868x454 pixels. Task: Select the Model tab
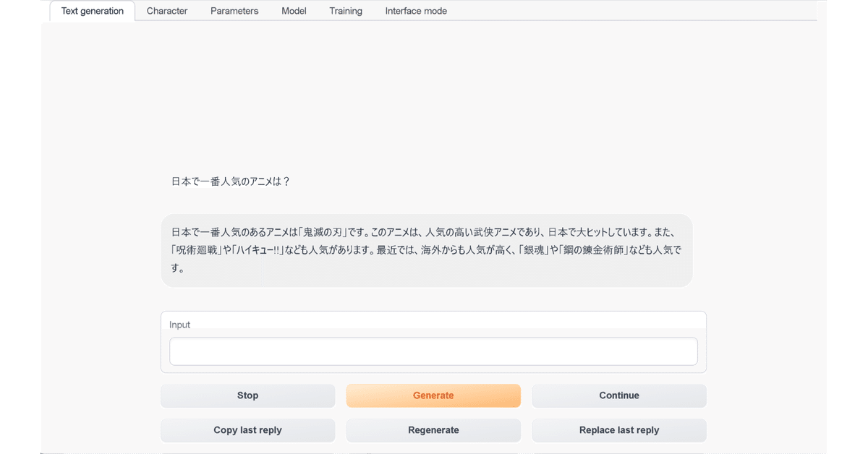coord(294,11)
